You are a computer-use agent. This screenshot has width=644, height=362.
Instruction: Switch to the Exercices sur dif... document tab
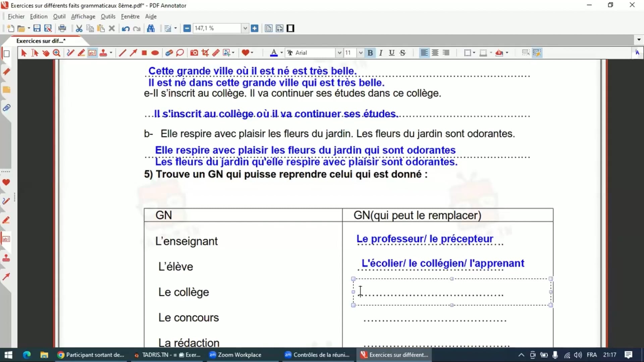41,41
